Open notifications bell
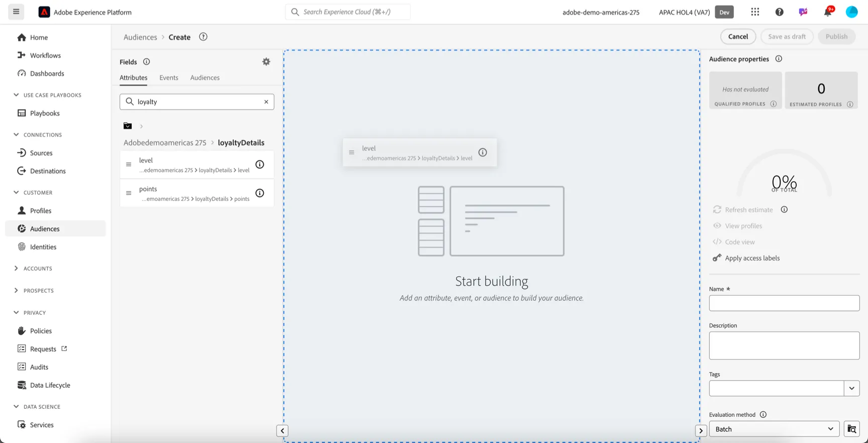The image size is (868, 443). click(828, 12)
